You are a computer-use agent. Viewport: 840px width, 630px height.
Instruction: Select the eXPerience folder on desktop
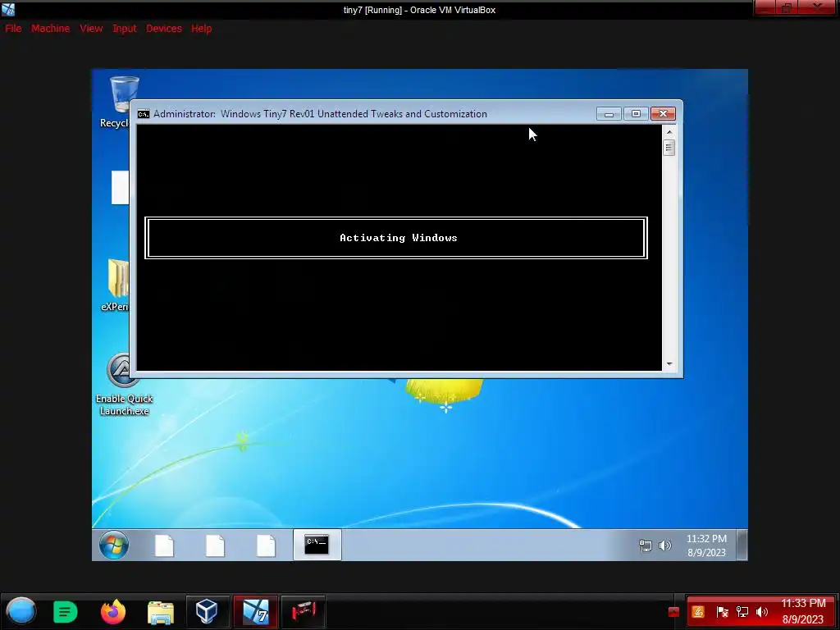(117, 285)
